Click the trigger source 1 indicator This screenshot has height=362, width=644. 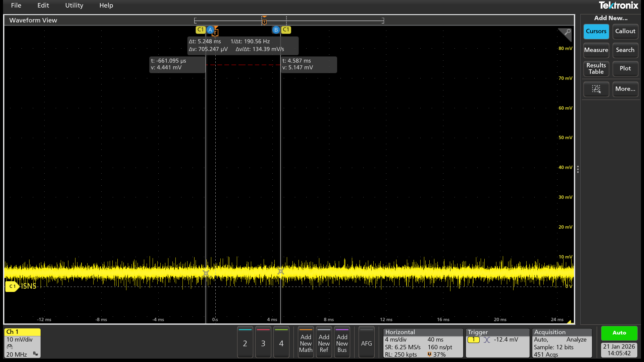[x=473, y=340]
